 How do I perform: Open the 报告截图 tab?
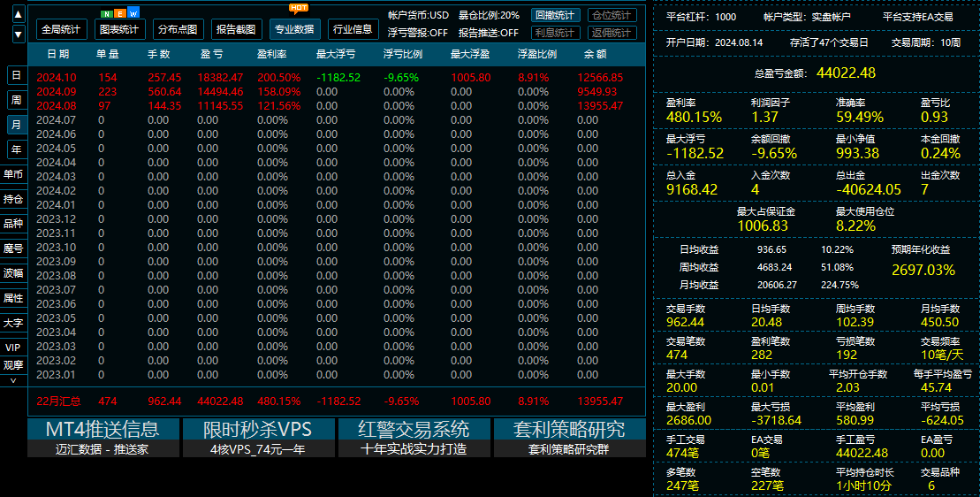pos(236,29)
